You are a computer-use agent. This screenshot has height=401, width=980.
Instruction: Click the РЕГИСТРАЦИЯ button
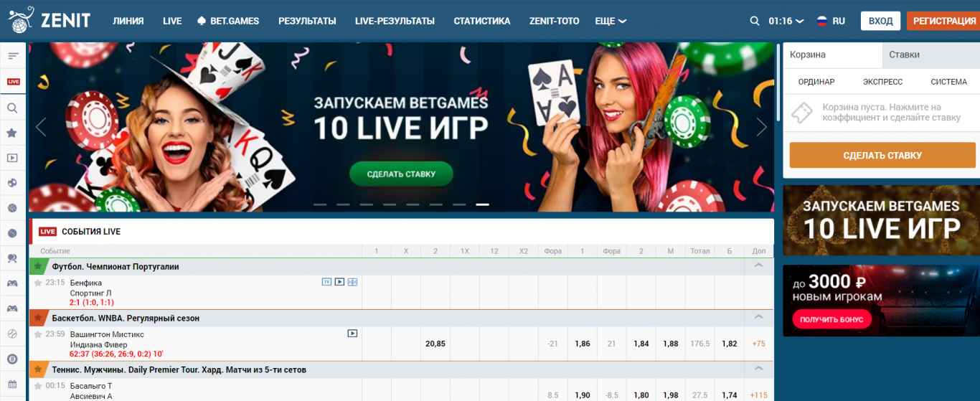click(943, 21)
